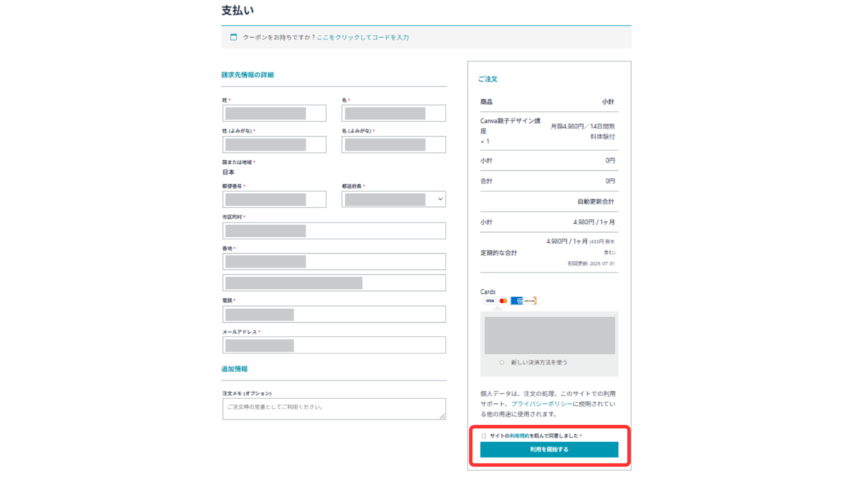Click the 利用を開始する button
850x478 pixels.
pos(549,449)
